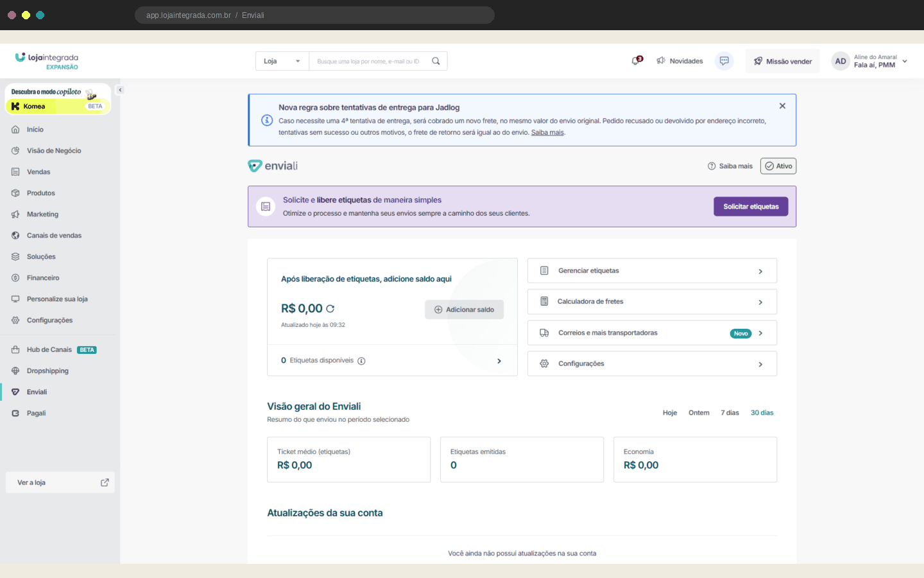Screen dimensions: 924x578
Task: Click the info icon in Jadlog notice
Action: pos(267,120)
